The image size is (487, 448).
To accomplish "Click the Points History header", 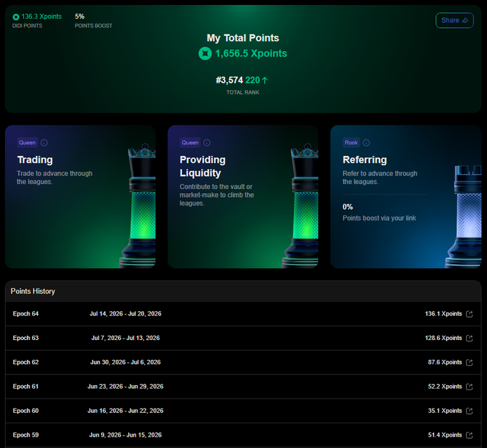I will [x=33, y=291].
